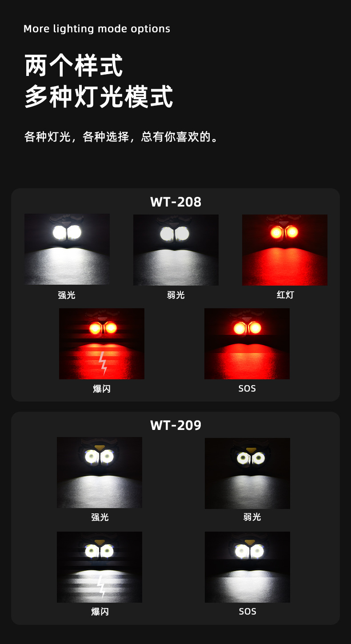Click the 红灯 label text
The image size is (351, 644).
pyautogui.click(x=285, y=295)
